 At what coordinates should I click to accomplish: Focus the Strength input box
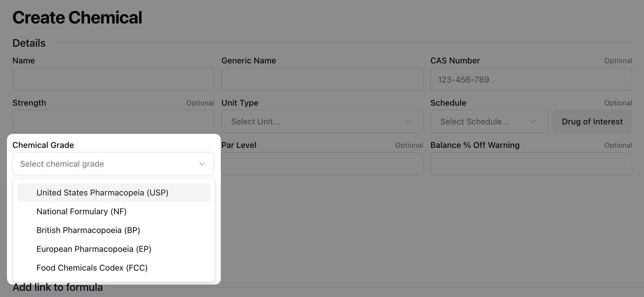[x=113, y=122]
